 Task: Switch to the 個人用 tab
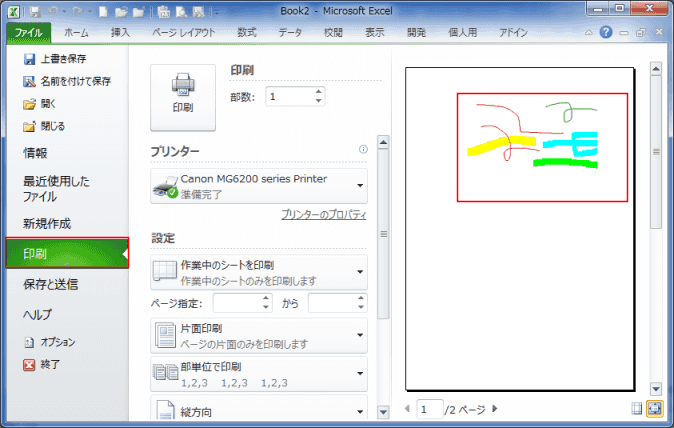(x=463, y=33)
